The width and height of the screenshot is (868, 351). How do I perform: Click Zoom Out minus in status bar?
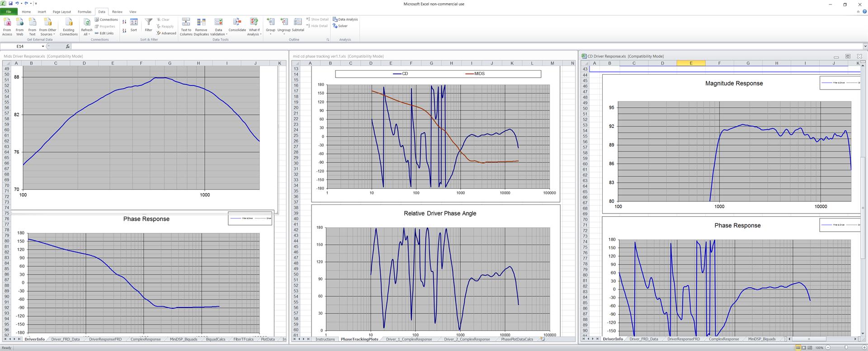click(x=828, y=348)
